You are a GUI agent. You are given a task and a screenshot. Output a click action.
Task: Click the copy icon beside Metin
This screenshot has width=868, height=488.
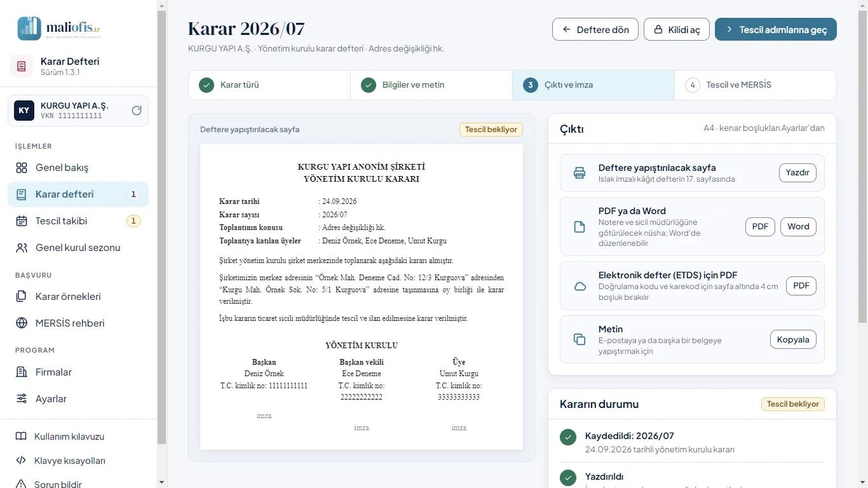tap(580, 339)
